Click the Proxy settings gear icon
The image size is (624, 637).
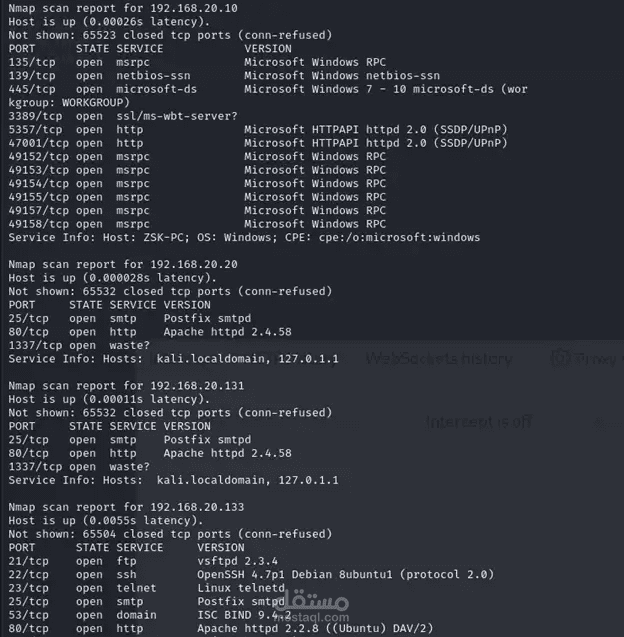(x=563, y=358)
